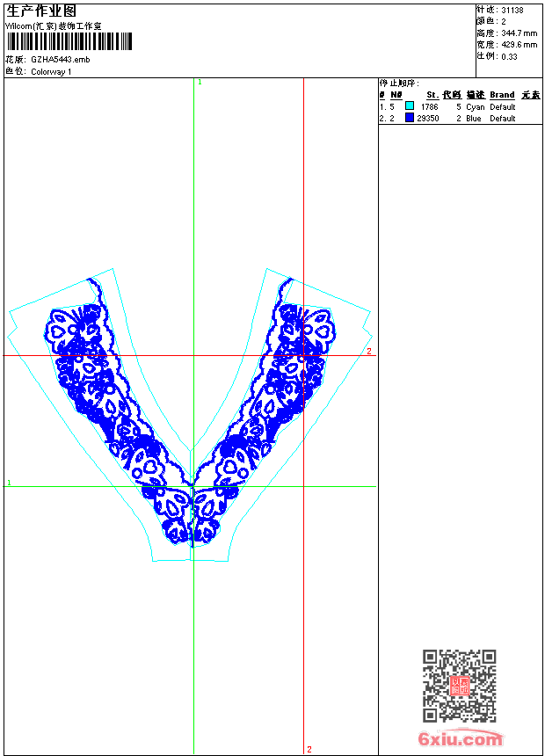Image resolution: width=545 pixels, height=756 pixels.
Task: Click the 元素 column header
Action: point(531,95)
